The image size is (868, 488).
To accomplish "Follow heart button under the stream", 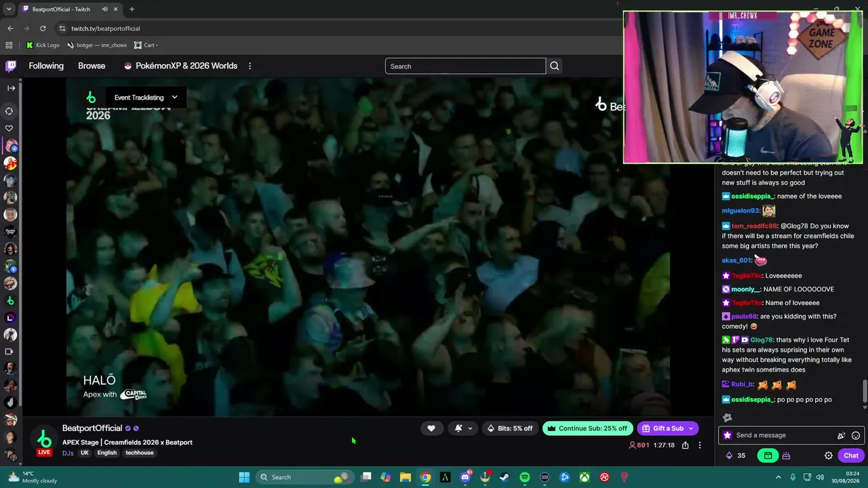I will (x=431, y=428).
